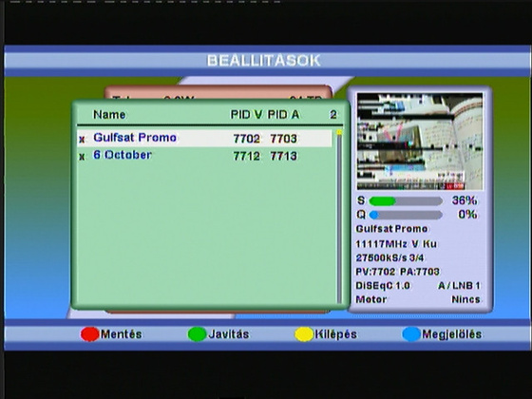Viewport: 532px width, 399px height.
Task: Click the Nincs motor value
Action: (465, 299)
